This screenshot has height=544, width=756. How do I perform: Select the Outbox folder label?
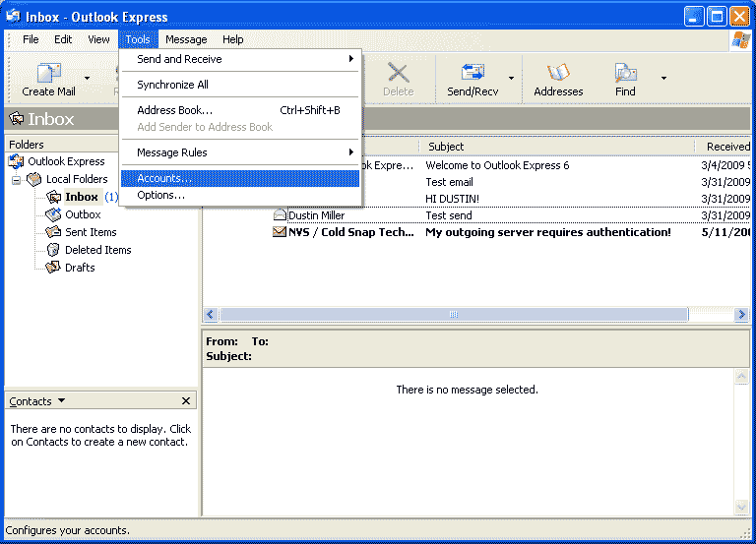pyautogui.click(x=83, y=214)
